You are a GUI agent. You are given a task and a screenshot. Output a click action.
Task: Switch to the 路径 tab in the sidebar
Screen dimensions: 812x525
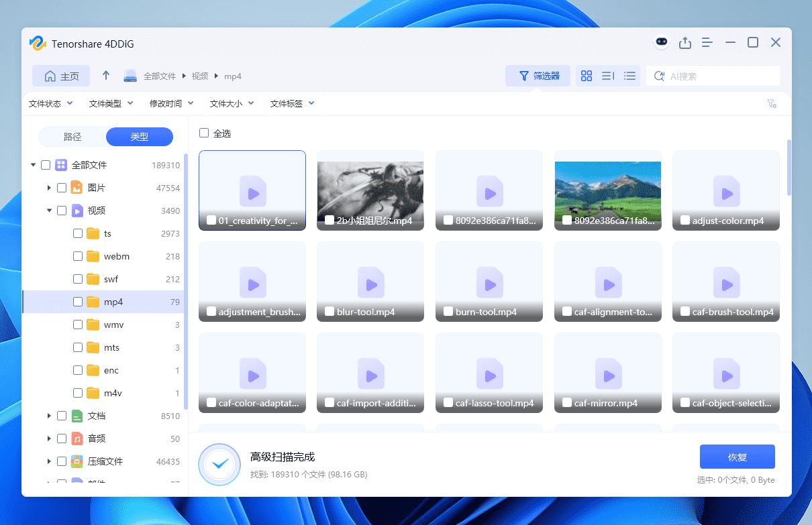click(x=71, y=136)
